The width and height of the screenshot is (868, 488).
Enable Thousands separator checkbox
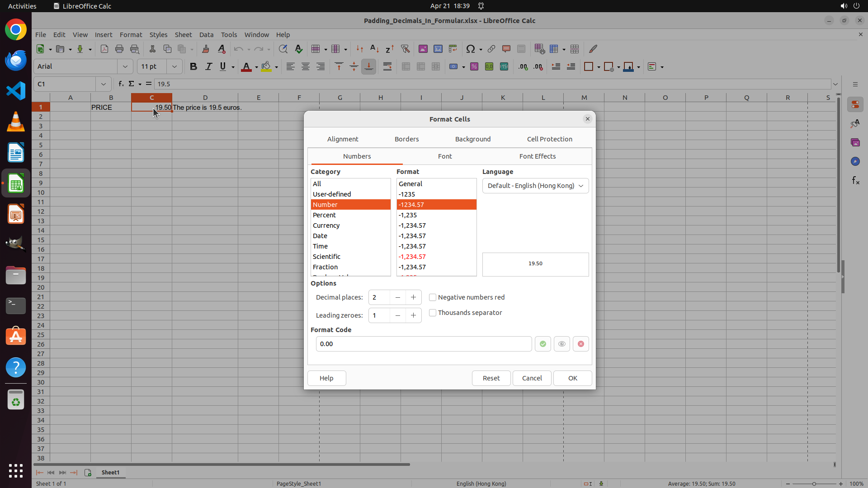point(433,313)
